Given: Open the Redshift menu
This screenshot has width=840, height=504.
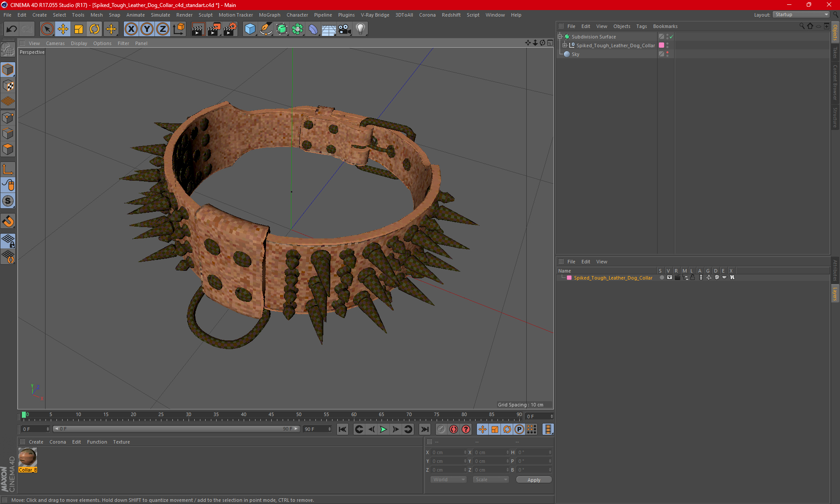Looking at the screenshot, I should tap(451, 15).
